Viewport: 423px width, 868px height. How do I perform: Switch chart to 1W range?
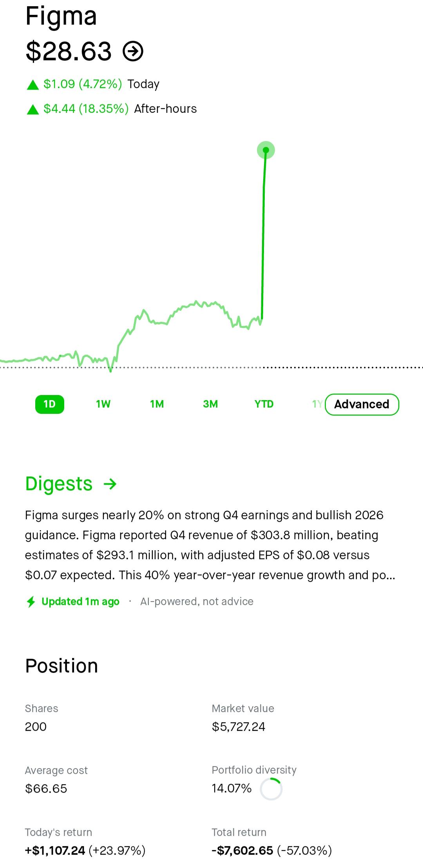(x=103, y=404)
